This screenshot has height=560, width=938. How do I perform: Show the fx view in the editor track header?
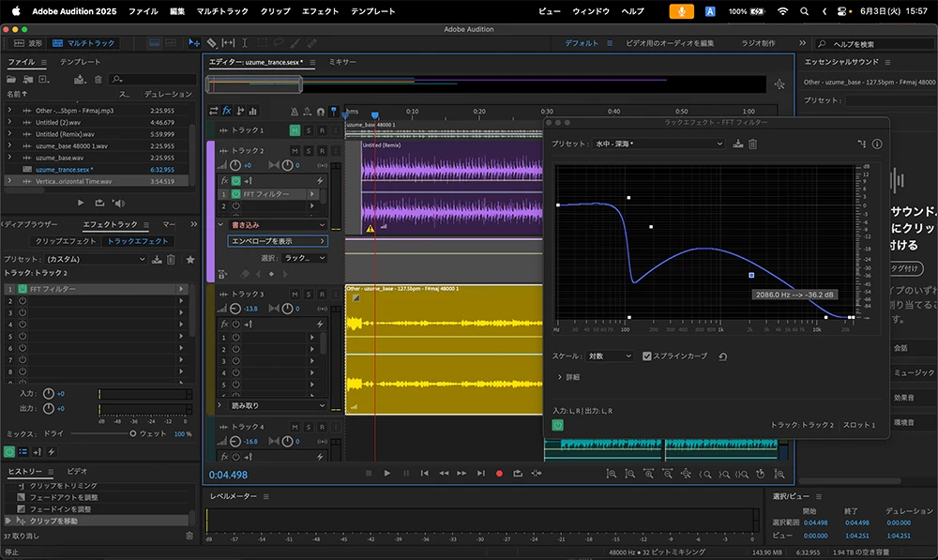point(227,111)
